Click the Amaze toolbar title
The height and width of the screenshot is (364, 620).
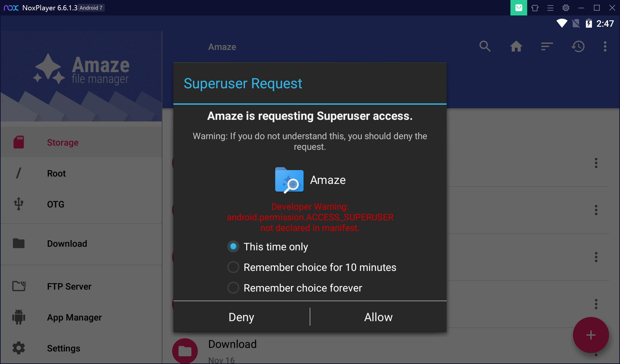(x=222, y=47)
